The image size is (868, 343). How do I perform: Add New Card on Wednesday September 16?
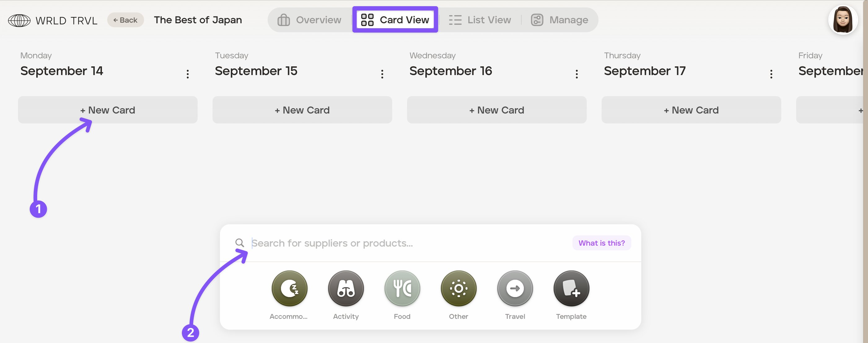[x=497, y=110]
